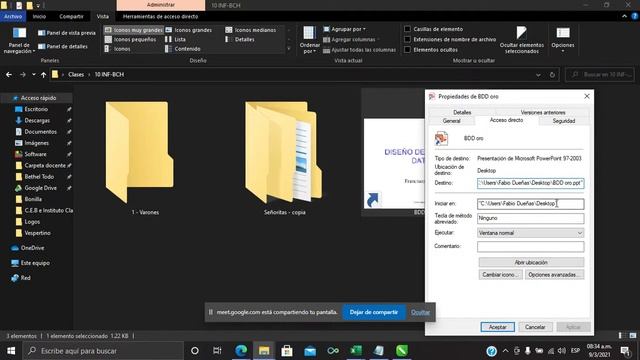Select Lista layout
Viewport: 640px width, 360px height.
[176, 39]
